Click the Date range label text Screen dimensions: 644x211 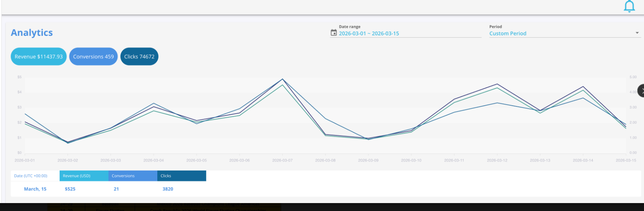pos(350,27)
